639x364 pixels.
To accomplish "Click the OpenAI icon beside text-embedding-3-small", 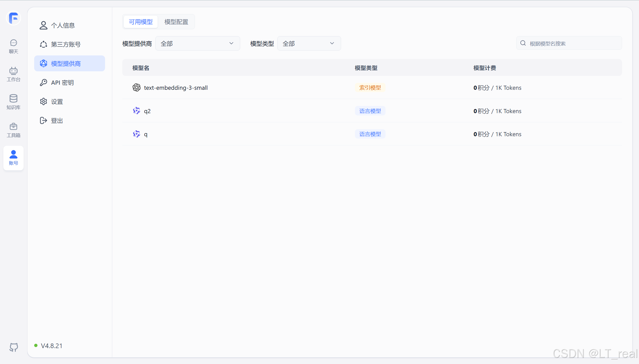I will pyautogui.click(x=136, y=88).
